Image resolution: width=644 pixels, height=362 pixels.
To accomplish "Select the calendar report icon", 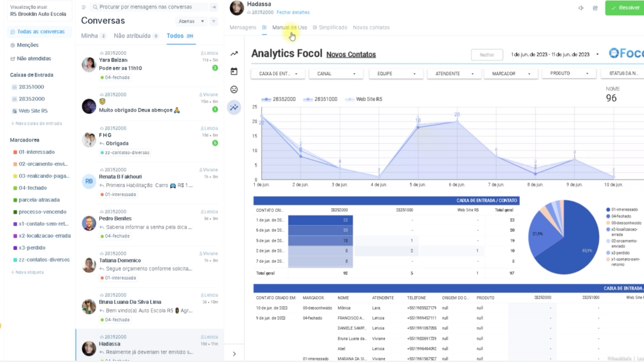I will 234,71.
